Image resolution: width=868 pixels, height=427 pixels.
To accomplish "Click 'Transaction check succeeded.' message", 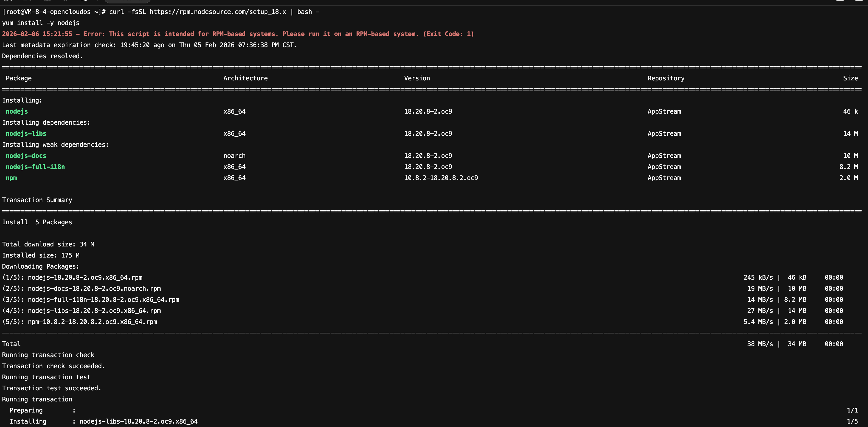I will [53, 366].
